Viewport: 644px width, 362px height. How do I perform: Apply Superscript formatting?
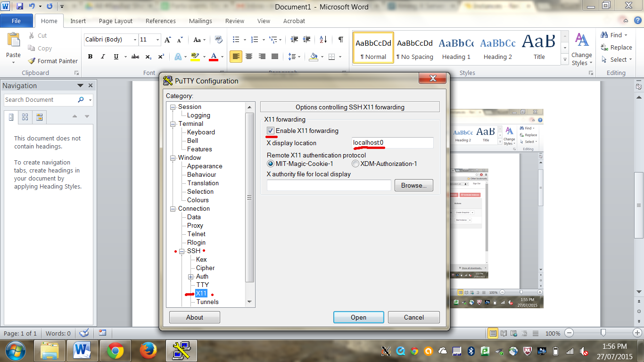[161, 57]
